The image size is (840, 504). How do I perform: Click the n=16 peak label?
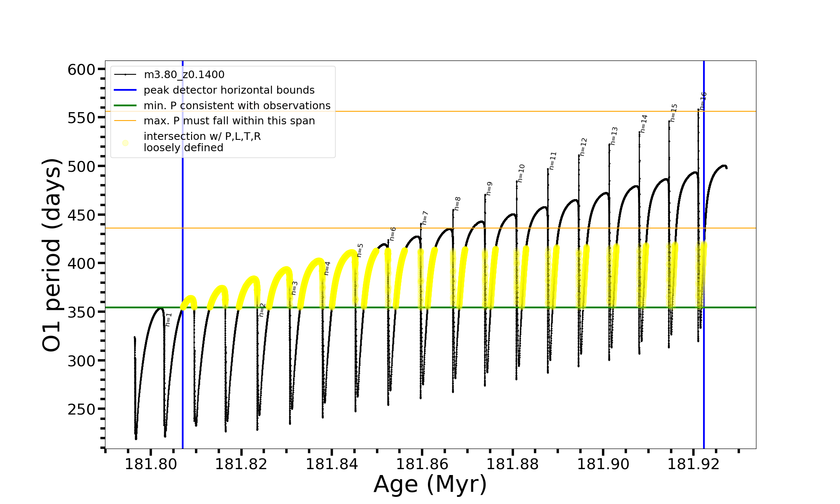[703, 101]
